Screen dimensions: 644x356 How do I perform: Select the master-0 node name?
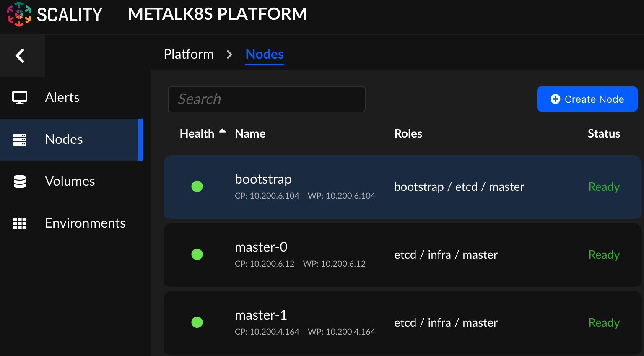tap(261, 247)
